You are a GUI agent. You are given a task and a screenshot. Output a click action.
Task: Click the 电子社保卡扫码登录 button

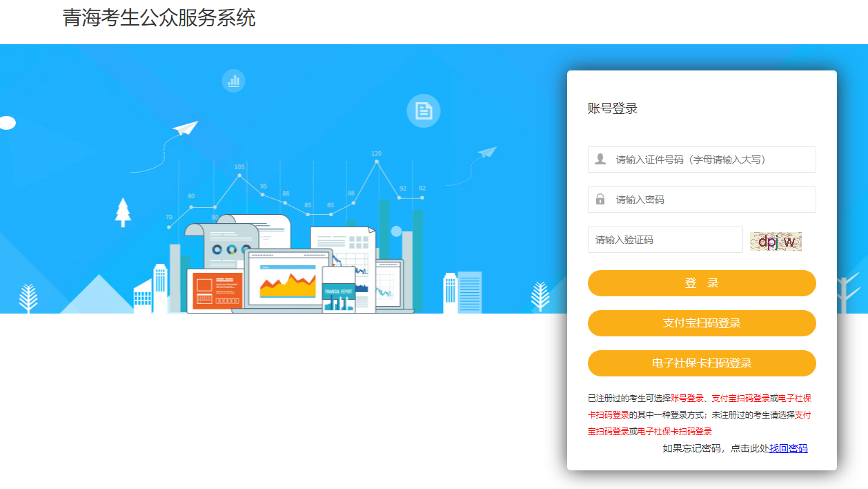(702, 363)
